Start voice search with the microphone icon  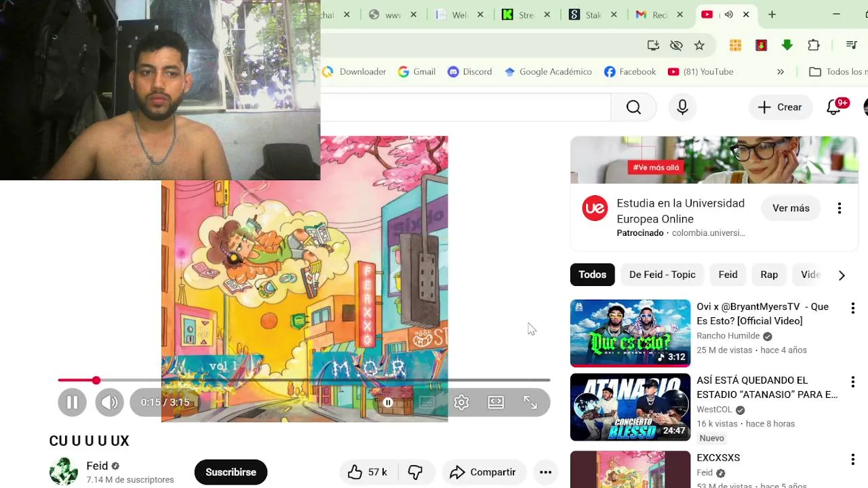682,107
